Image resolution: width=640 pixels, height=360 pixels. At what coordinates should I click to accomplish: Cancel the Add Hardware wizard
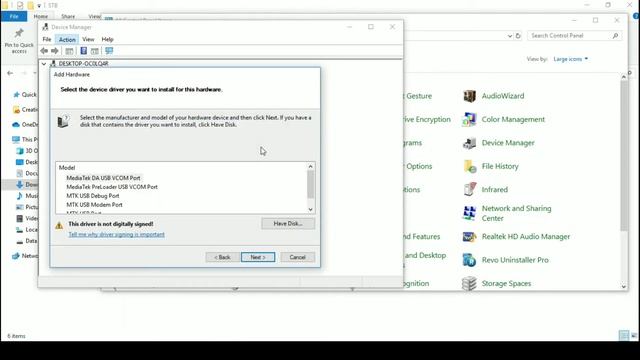click(x=298, y=257)
